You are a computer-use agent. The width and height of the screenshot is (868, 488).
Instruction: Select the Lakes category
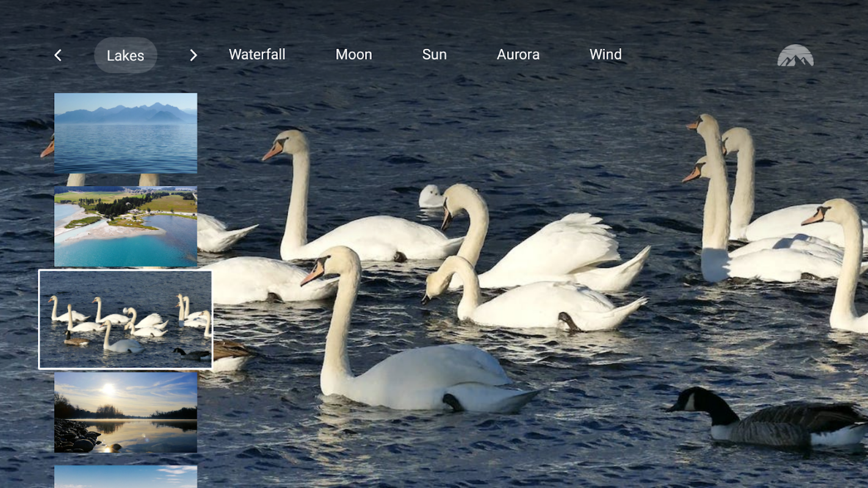(125, 56)
